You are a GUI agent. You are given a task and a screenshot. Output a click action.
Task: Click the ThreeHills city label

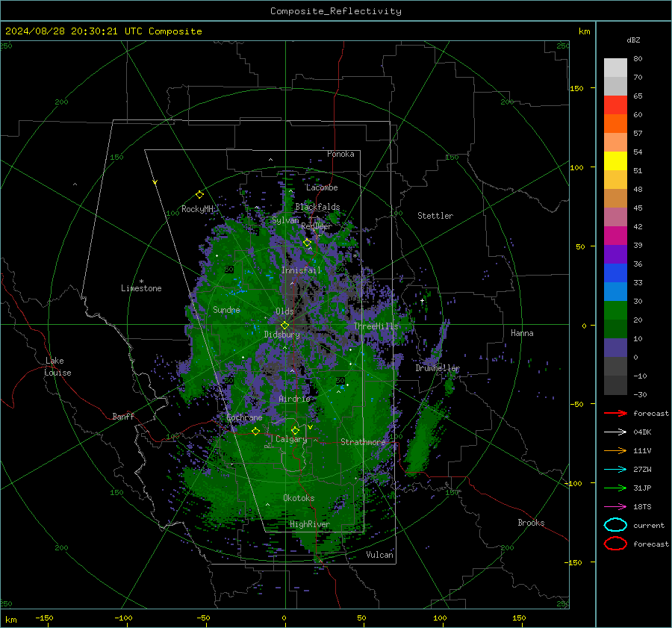(376, 326)
